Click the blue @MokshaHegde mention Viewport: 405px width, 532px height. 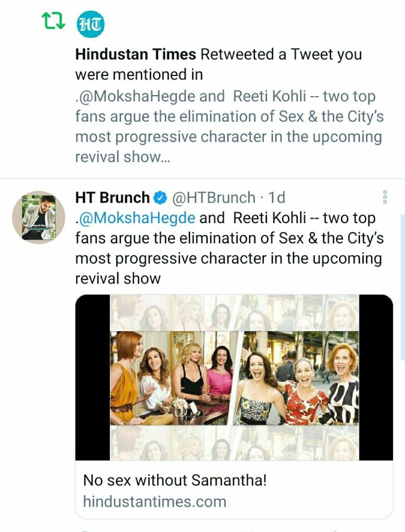pyautogui.click(x=137, y=218)
